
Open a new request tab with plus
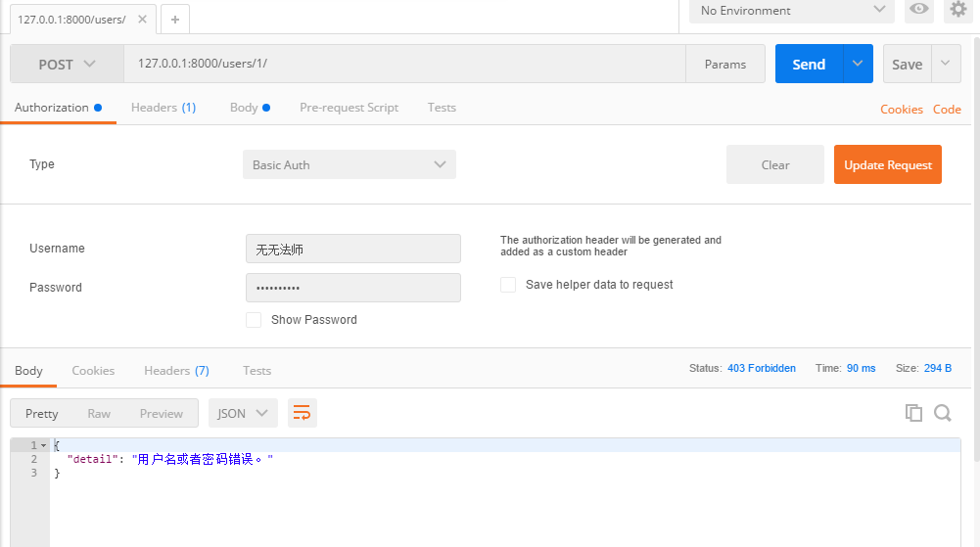coord(174,19)
